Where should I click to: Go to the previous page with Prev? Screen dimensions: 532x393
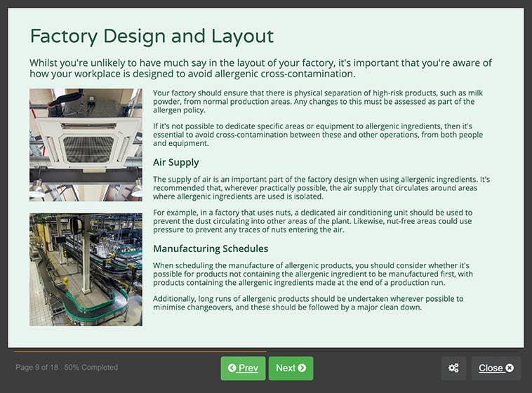coord(244,368)
